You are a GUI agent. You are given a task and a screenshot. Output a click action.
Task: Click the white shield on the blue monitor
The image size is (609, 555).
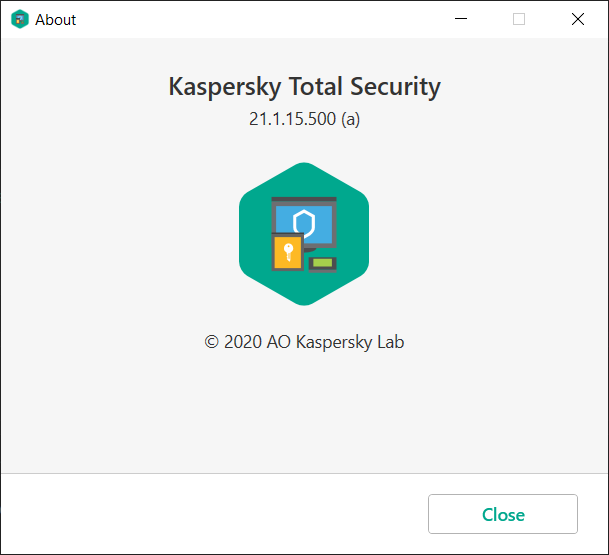point(306,221)
